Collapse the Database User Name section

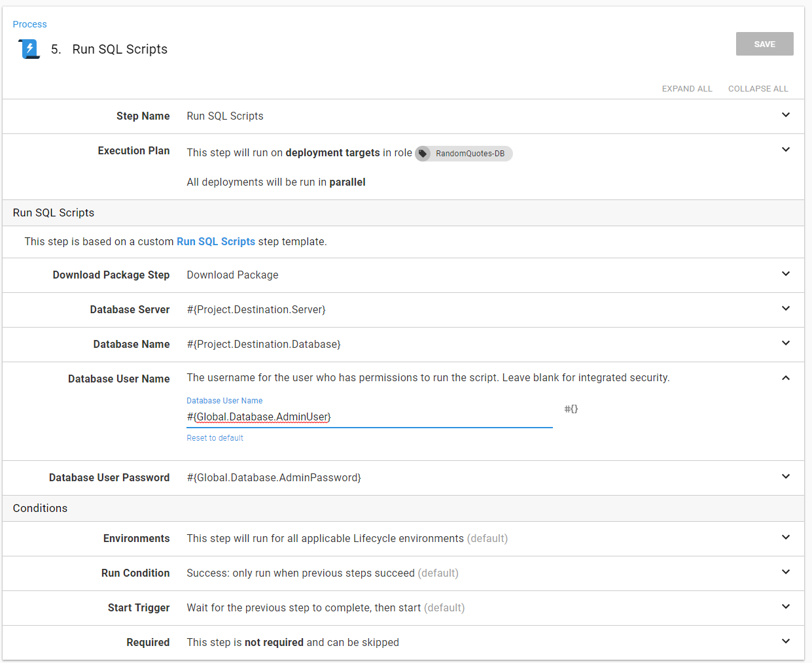coord(785,378)
